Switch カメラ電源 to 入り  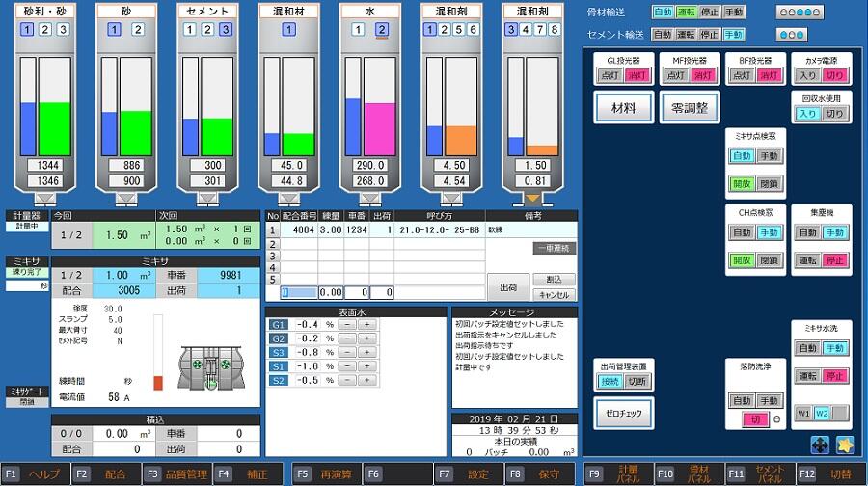coord(807,75)
